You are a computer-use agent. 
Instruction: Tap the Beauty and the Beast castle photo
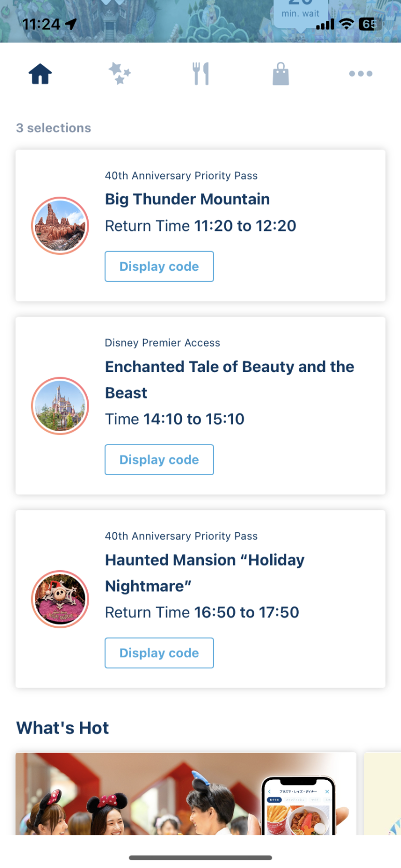tap(60, 406)
